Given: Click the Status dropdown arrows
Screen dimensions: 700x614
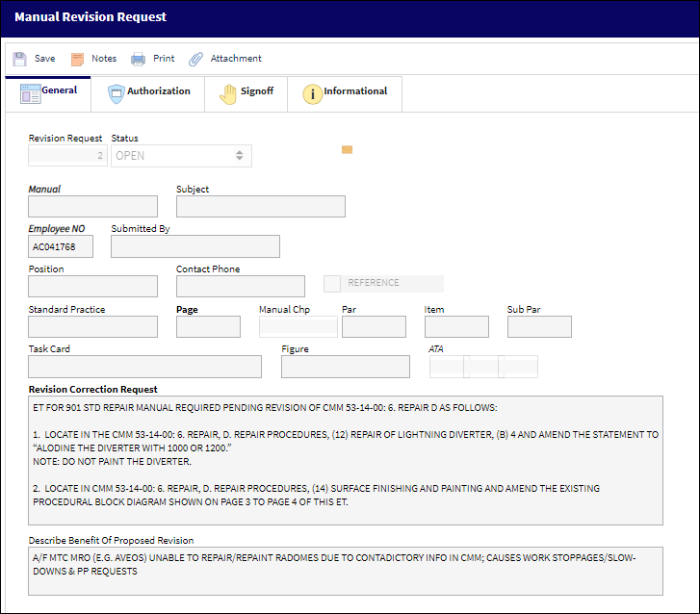Looking at the screenshot, I should (240, 155).
